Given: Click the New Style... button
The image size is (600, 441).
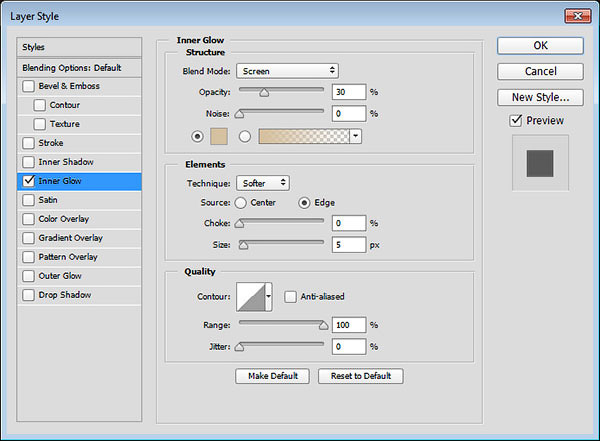Looking at the screenshot, I should pyautogui.click(x=540, y=98).
